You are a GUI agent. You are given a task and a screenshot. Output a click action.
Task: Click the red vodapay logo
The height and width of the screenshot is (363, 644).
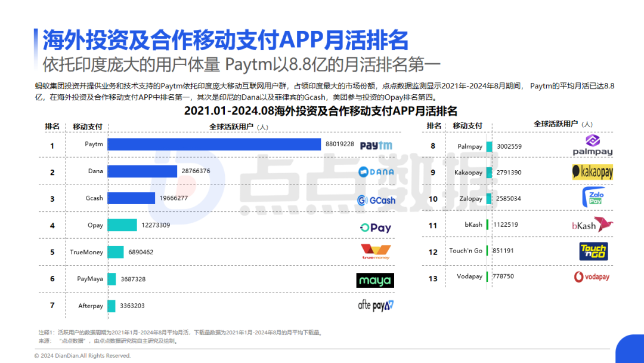point(592,276)
